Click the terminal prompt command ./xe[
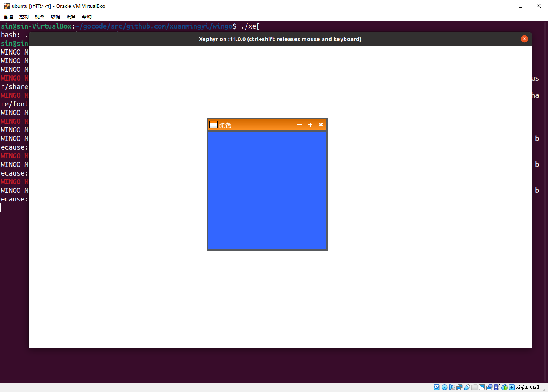 click(x=250, y=26)
